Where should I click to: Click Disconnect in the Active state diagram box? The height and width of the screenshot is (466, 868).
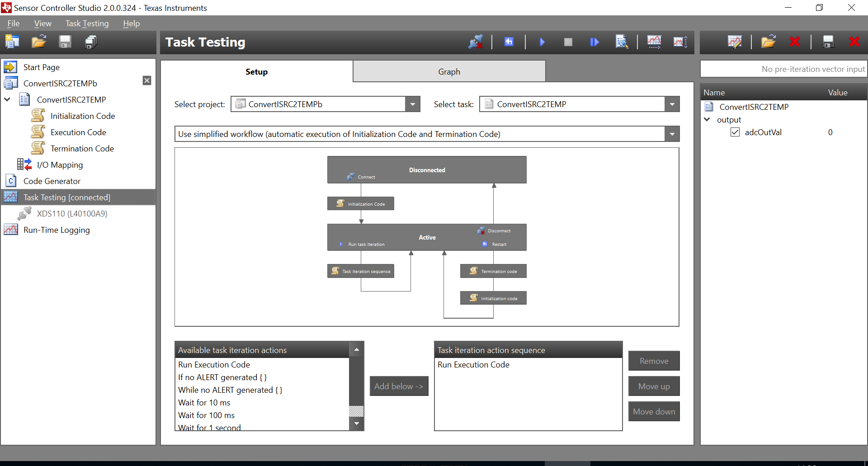point(494,231)
